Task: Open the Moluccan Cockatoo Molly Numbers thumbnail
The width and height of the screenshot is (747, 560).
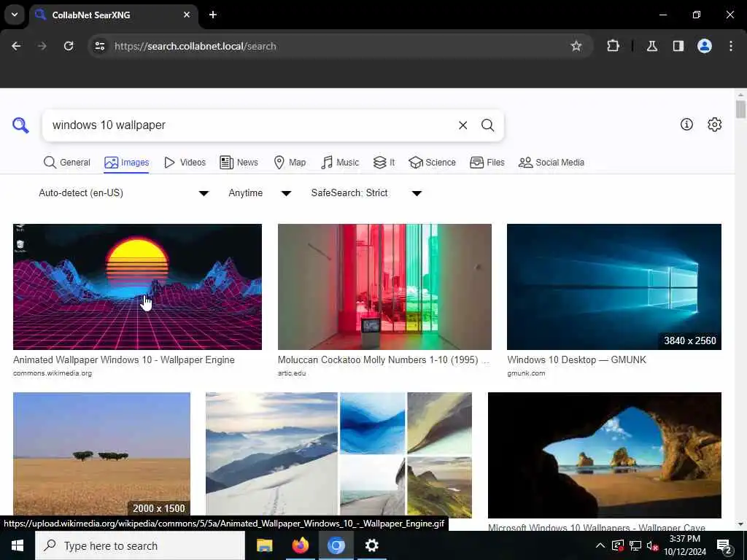Action: pyautogui.click(x=384, y=287)
